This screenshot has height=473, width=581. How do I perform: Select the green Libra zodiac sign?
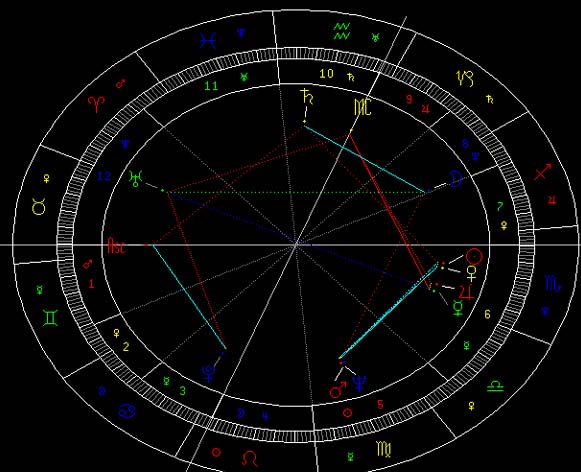click(x=495, y=386)
